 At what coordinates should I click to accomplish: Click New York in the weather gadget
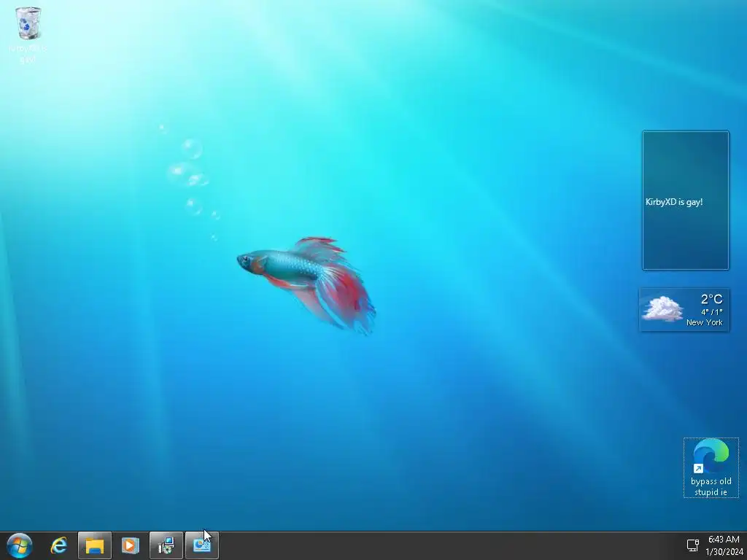(x=704, y=322)
